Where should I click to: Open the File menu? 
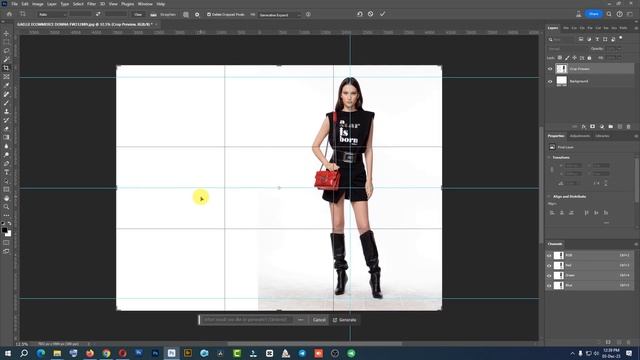click(14, 4)
